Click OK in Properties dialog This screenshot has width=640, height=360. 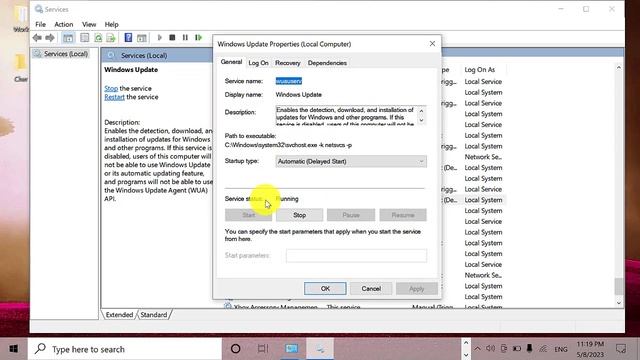pyautogui.click(x=325, y=289)
